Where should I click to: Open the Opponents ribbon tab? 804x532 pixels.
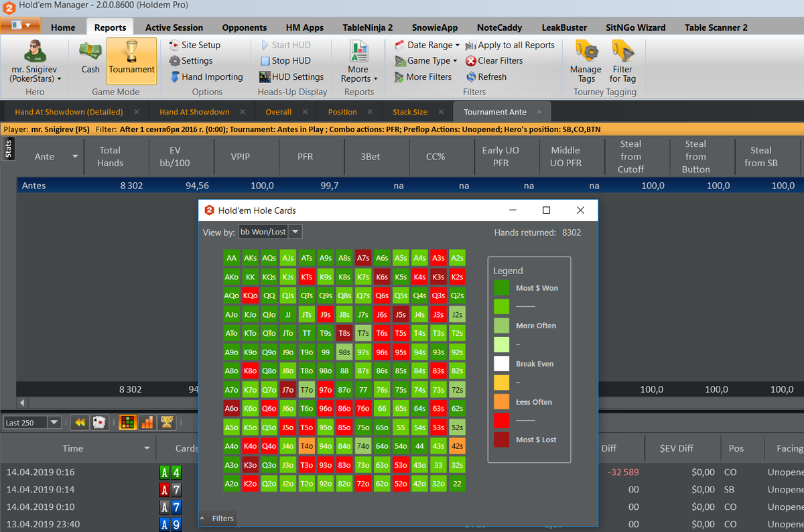click(245, 27)
